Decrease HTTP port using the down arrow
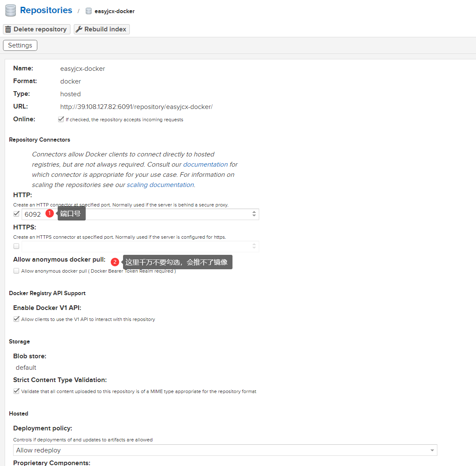Screen dimensions: 476x466 click(254, 216)
